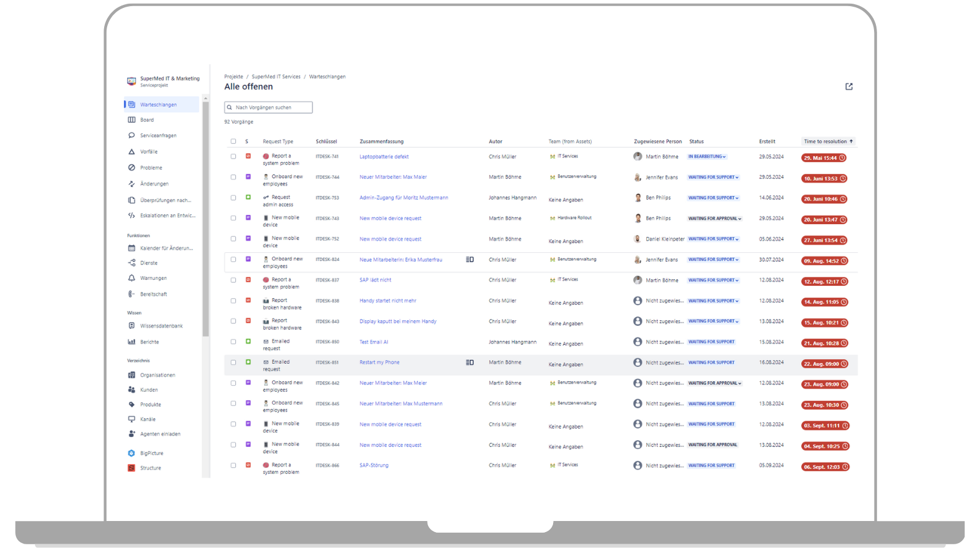Open status dropdown for ITDESK-753
The height and width of the screenshot is (551, 980).
point(714,198)
